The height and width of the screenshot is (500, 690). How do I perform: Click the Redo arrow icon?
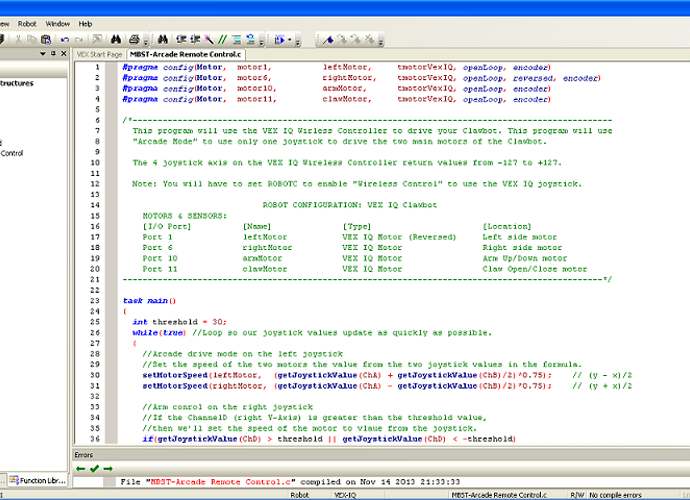[x=79, y=40]
